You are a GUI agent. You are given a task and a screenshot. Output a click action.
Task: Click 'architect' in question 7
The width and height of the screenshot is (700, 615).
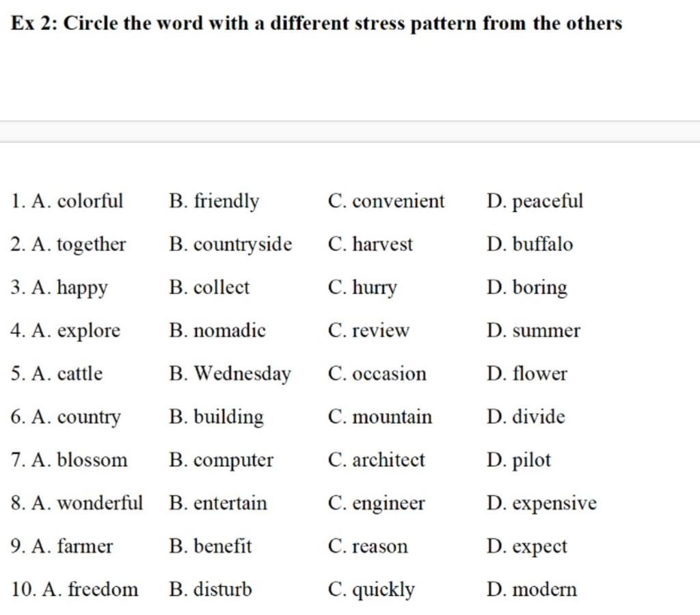click(x=388, y=460)
